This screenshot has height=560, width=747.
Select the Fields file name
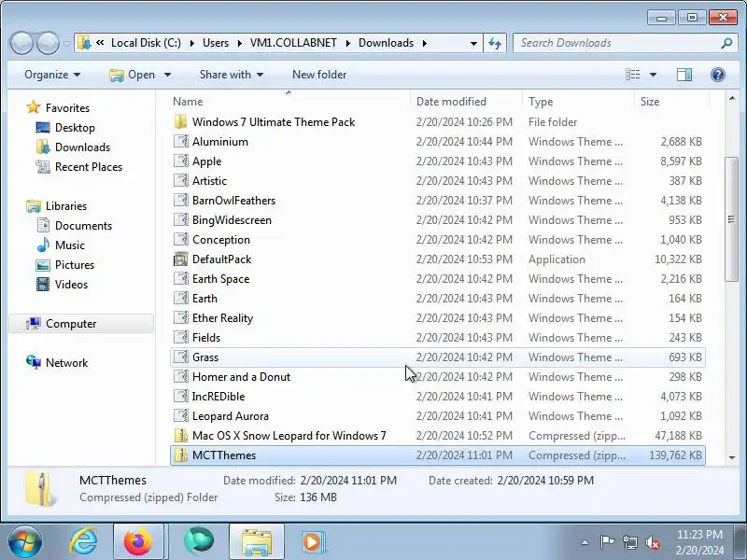[x=205, y=338]
